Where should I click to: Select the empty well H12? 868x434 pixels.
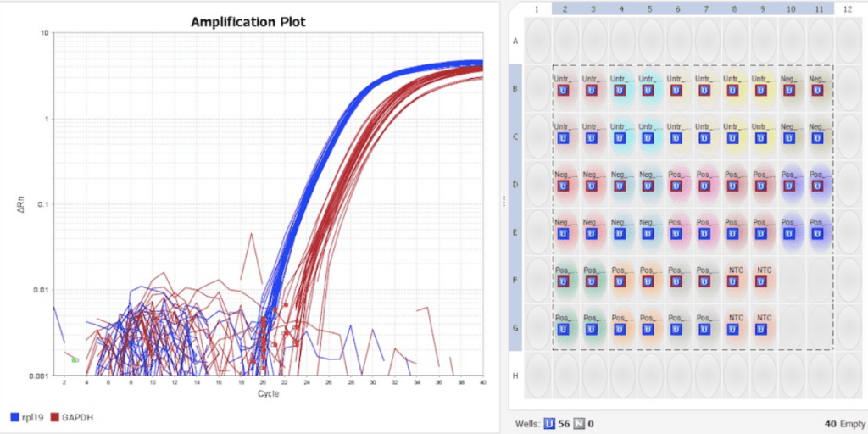[x=849, y=376]
